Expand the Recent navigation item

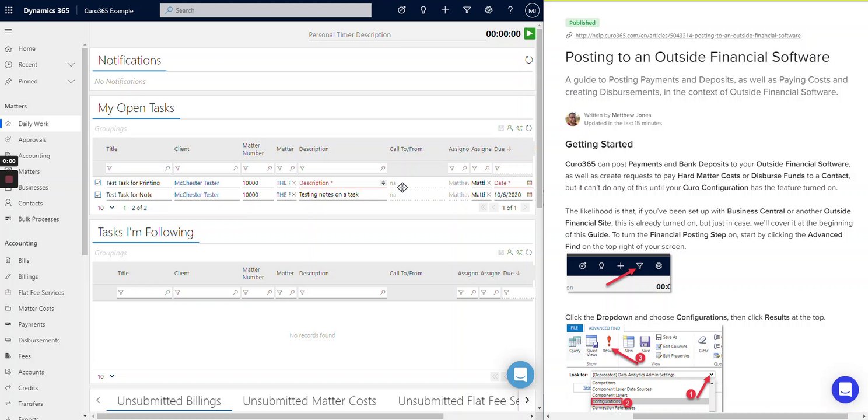(x=71, y=65)
